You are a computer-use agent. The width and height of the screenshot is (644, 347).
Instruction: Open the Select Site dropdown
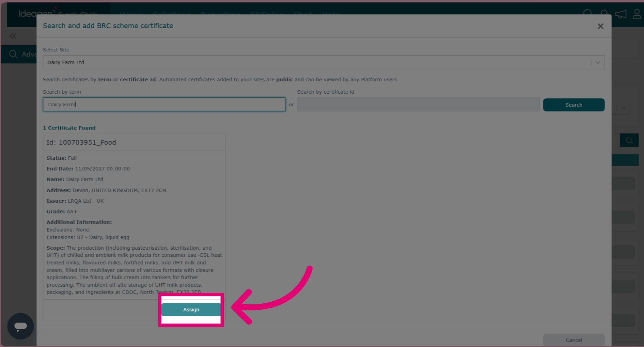click(324, 62)
